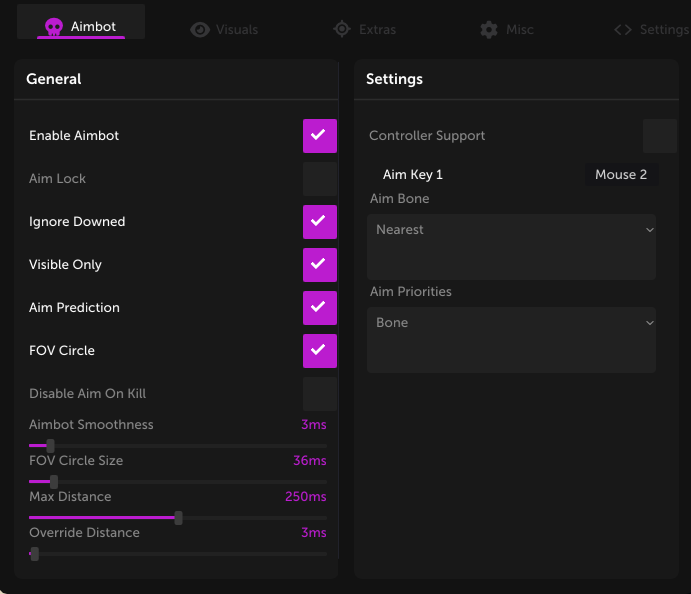Toggle the Aim Prediction checkbox

[x=319, y=308]
